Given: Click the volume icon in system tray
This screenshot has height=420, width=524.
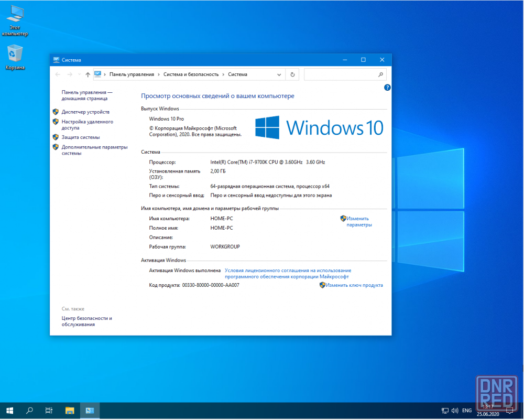Looking at the screenshot, I should [x=454, y=411].
